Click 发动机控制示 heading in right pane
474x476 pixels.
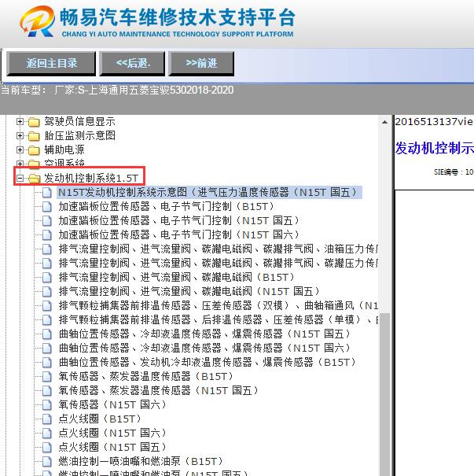click(434, 148)
